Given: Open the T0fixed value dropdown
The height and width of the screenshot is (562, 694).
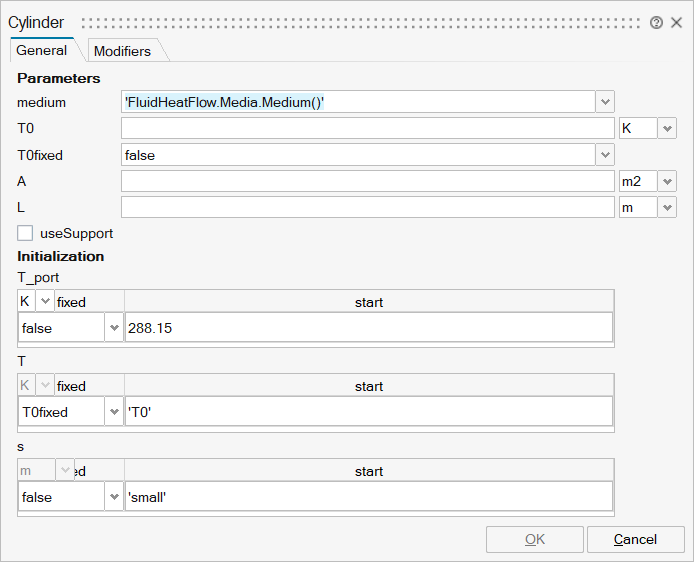Looking at the screenshot, I should [x=604, y=155].
